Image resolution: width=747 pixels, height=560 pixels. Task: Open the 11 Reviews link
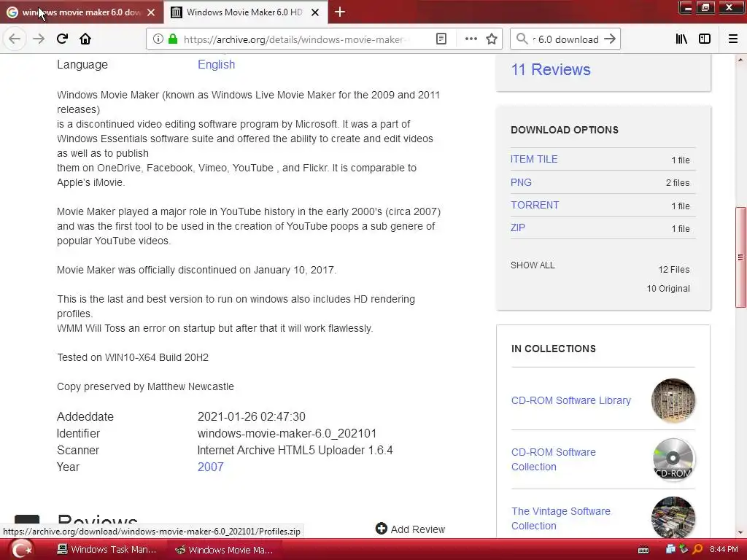point(551,69)
